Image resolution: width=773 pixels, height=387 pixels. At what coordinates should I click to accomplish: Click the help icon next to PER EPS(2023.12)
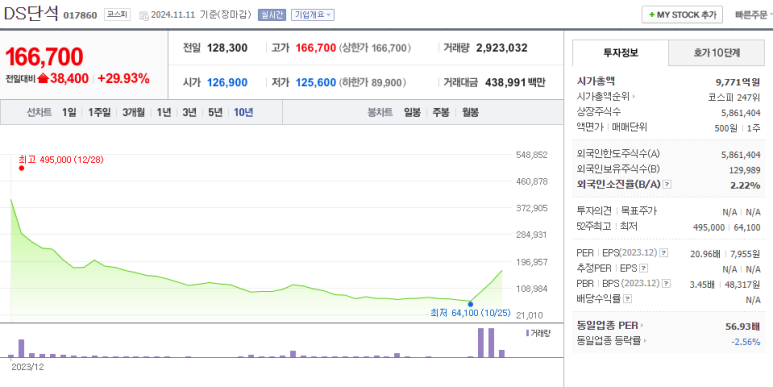click(x=664, y=253)
